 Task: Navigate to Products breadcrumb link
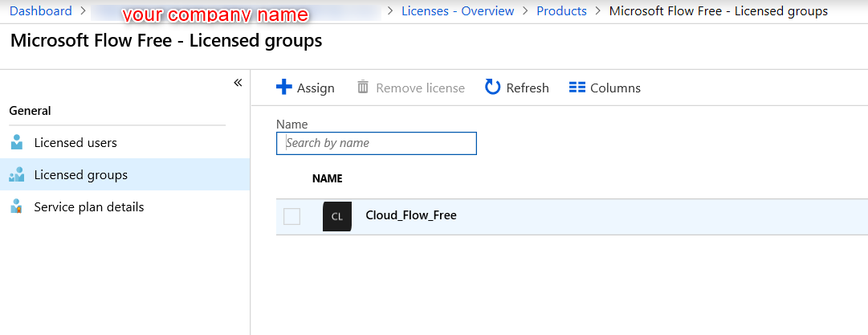(x=561, y=11)
